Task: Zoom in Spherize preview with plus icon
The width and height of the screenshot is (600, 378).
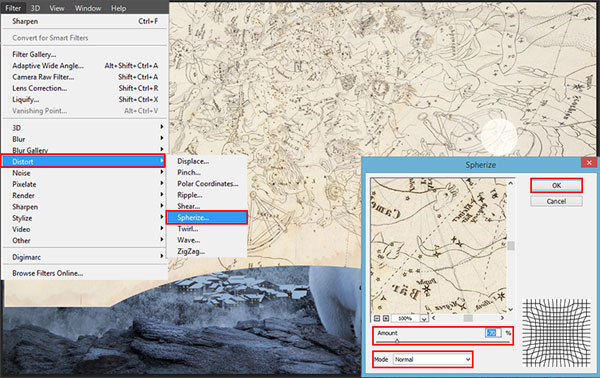Action: click(386, 318)
